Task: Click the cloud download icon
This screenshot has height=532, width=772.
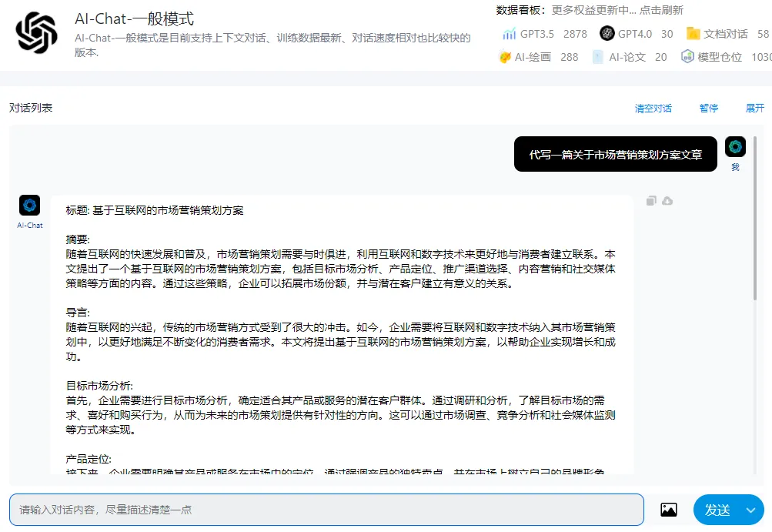Action: (667, 201)
